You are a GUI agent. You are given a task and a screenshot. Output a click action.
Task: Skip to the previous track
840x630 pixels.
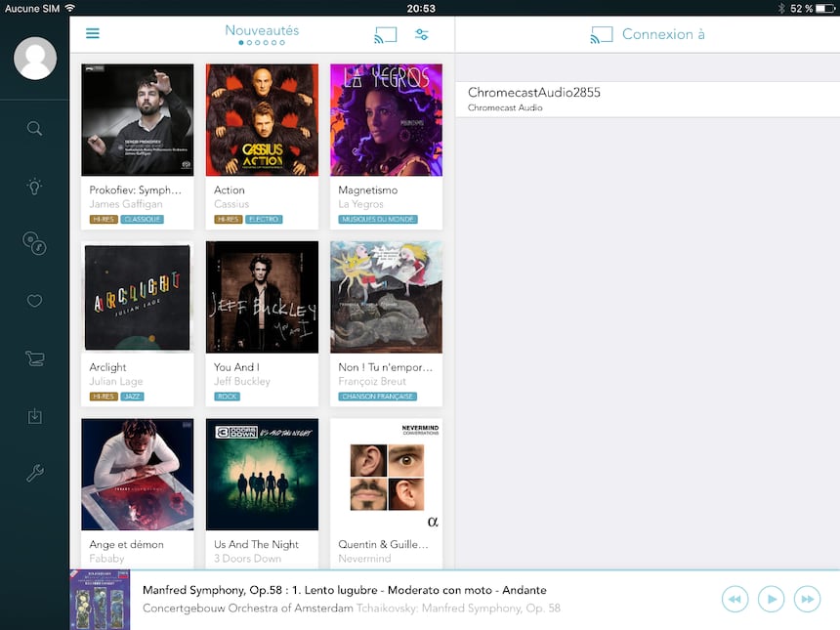[x=735, y=599]
